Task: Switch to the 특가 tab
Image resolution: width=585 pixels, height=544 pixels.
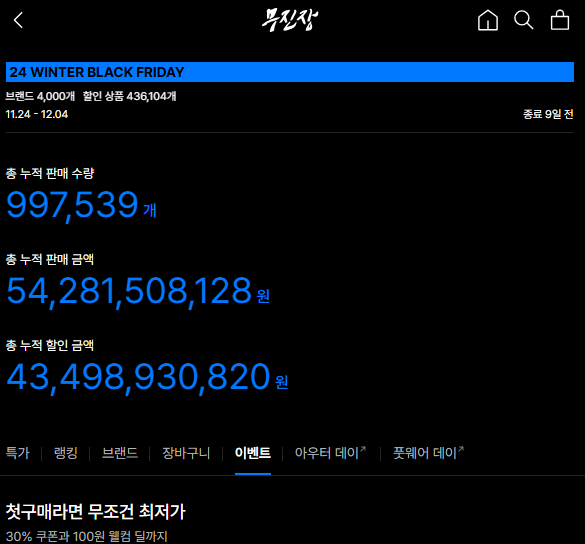Action: tap(18, 453)
